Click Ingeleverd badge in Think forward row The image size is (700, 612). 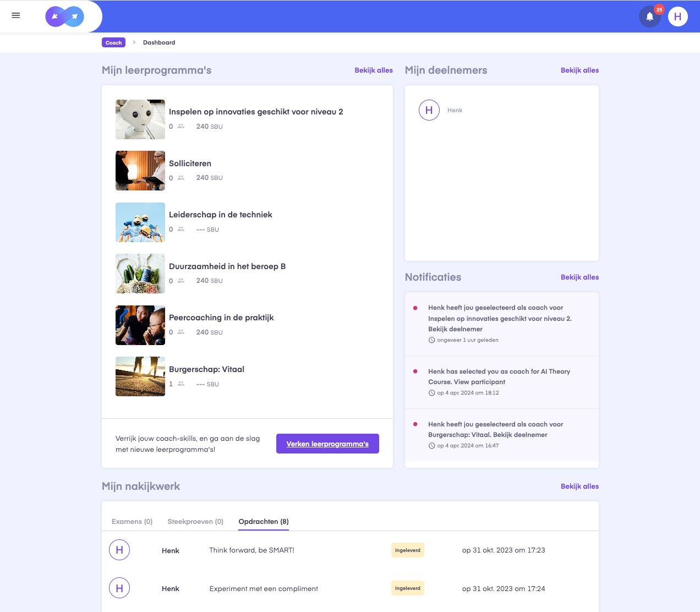[408, 550]
